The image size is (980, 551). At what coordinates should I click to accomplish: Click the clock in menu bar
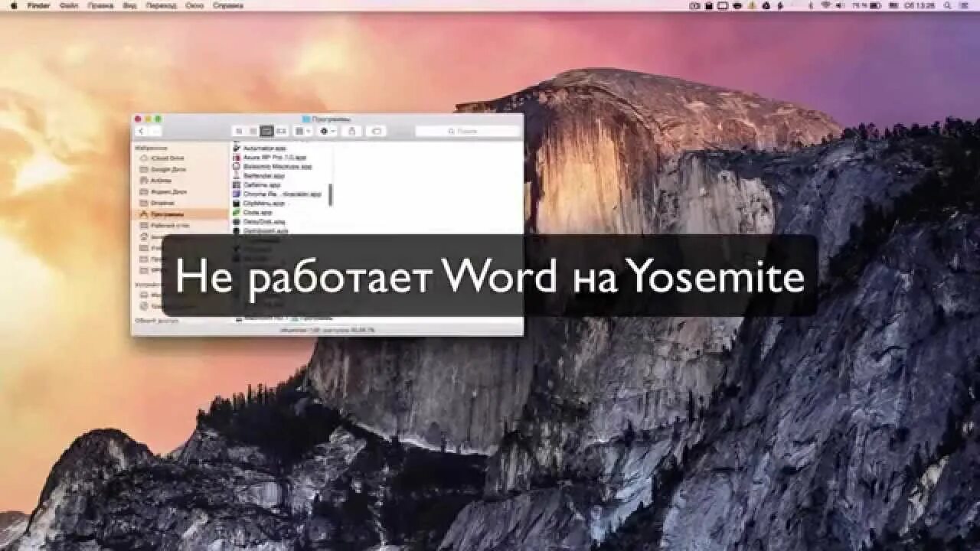pos(920,5)
